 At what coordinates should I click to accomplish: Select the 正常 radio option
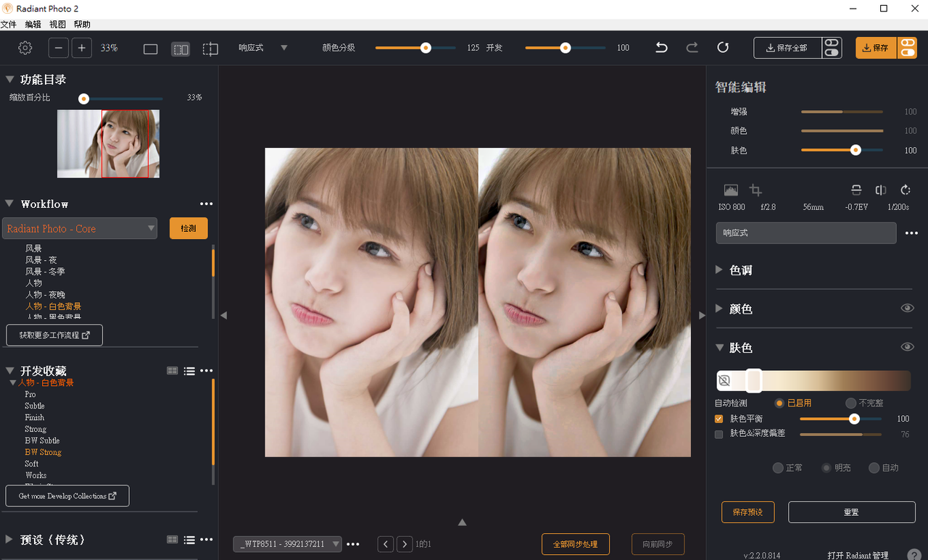pyautogui.click(x=778, y=468)
